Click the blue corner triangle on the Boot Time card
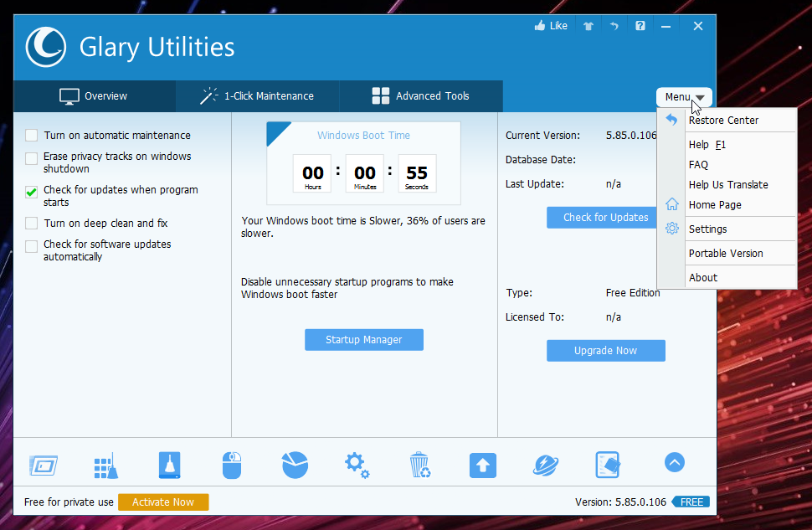The image size is (812, 530). pyautogui.click(x=276, y=131)
